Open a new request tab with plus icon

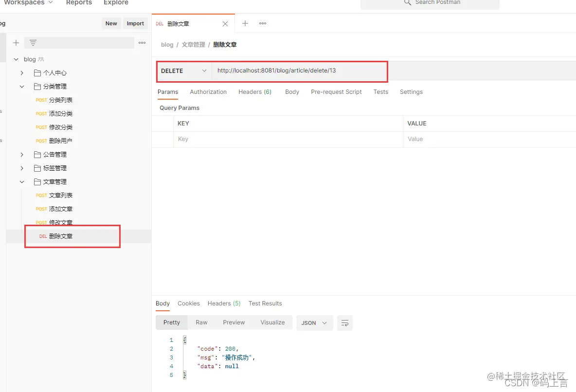tap(245, 23)
